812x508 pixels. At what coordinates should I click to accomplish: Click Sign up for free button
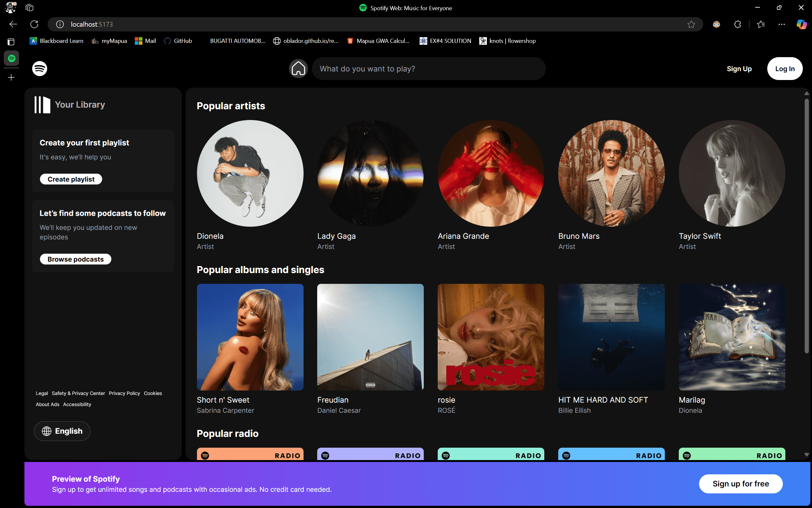[741, 484]
